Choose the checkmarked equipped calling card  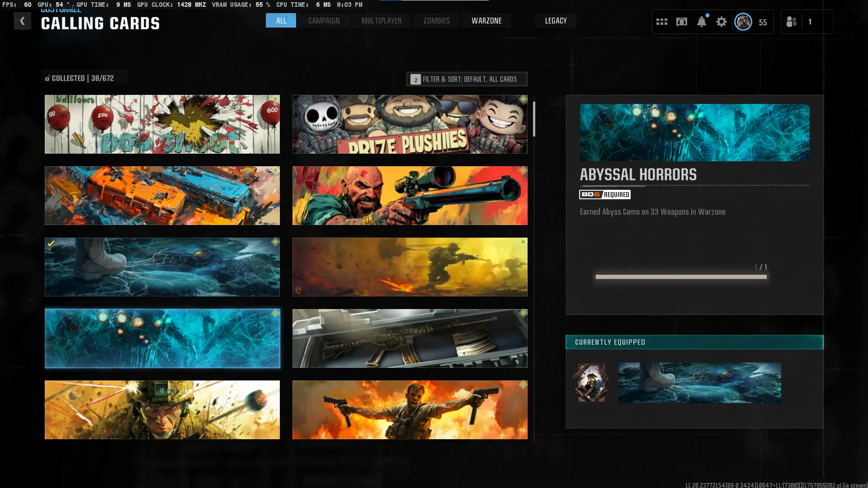click(x=162, y=267)
